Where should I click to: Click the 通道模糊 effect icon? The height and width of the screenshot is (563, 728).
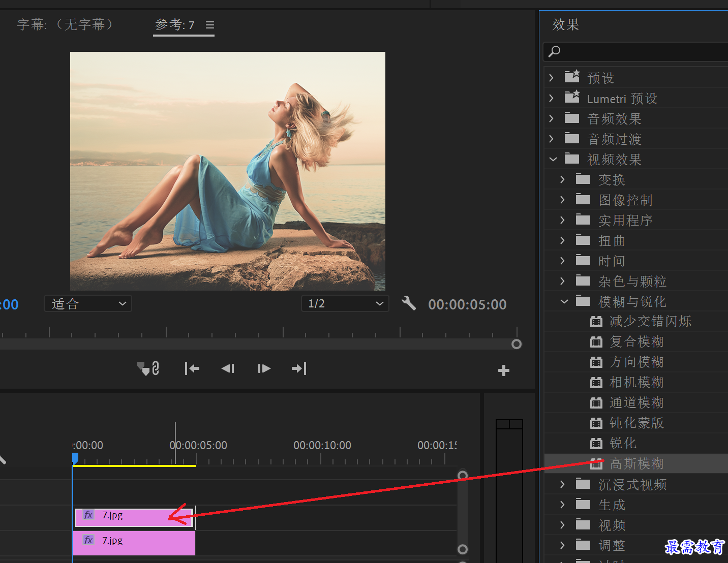(596, 403)
